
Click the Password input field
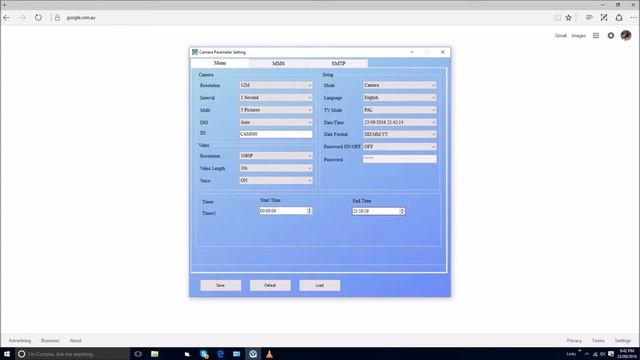[400, 159]
